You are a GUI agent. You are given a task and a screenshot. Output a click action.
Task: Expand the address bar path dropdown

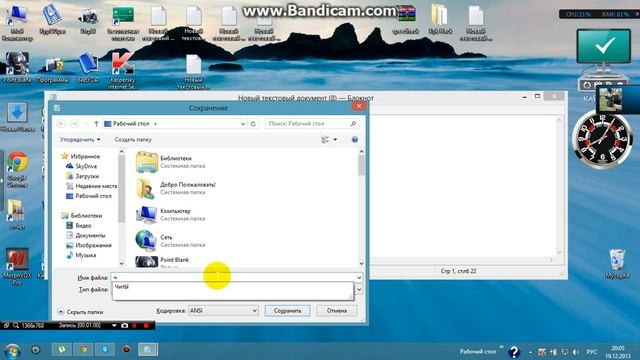[x=243, y=123]
